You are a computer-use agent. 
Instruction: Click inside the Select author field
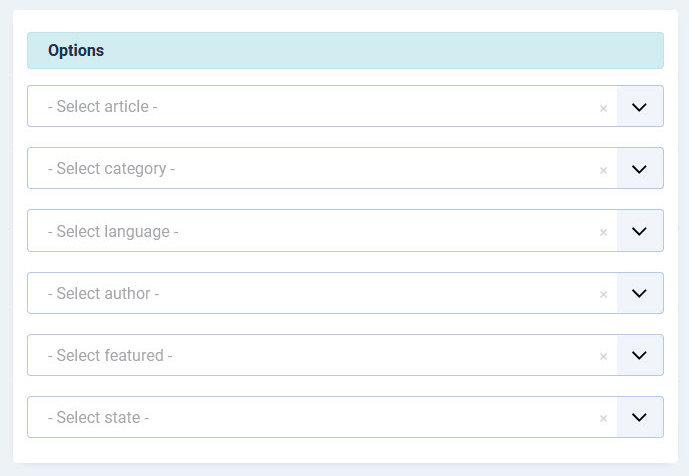tap(300, 294)
